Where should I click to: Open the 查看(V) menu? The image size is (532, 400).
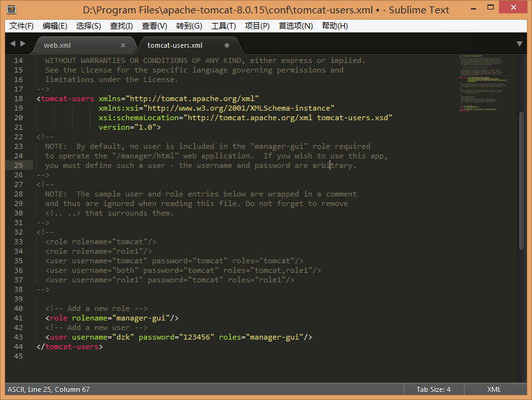tap(155, 26)
